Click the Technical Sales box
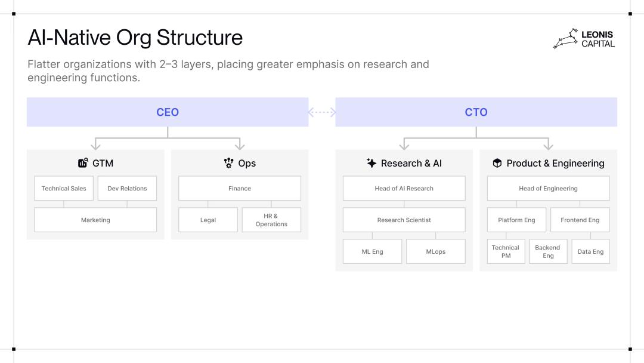 click(x=64, y=188)
